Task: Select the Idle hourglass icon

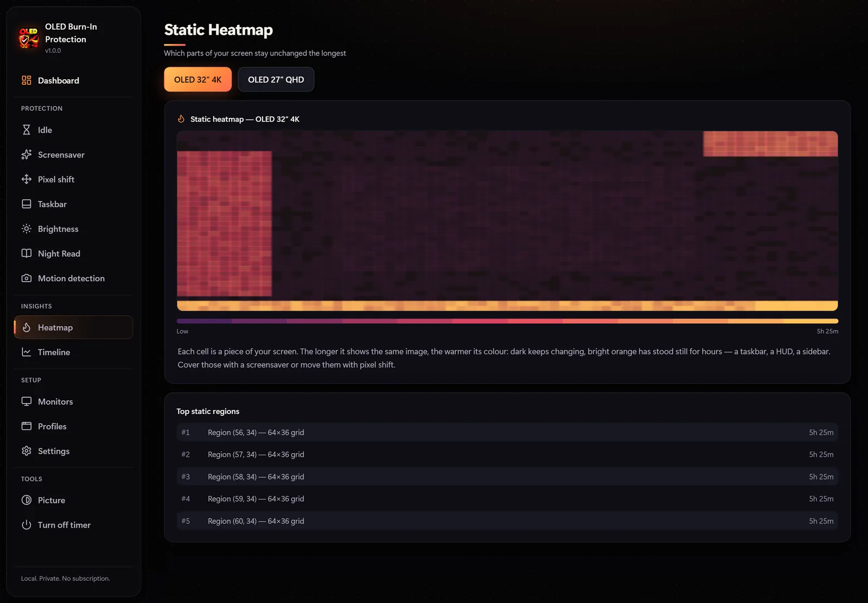Action: [x=27, y=130]
